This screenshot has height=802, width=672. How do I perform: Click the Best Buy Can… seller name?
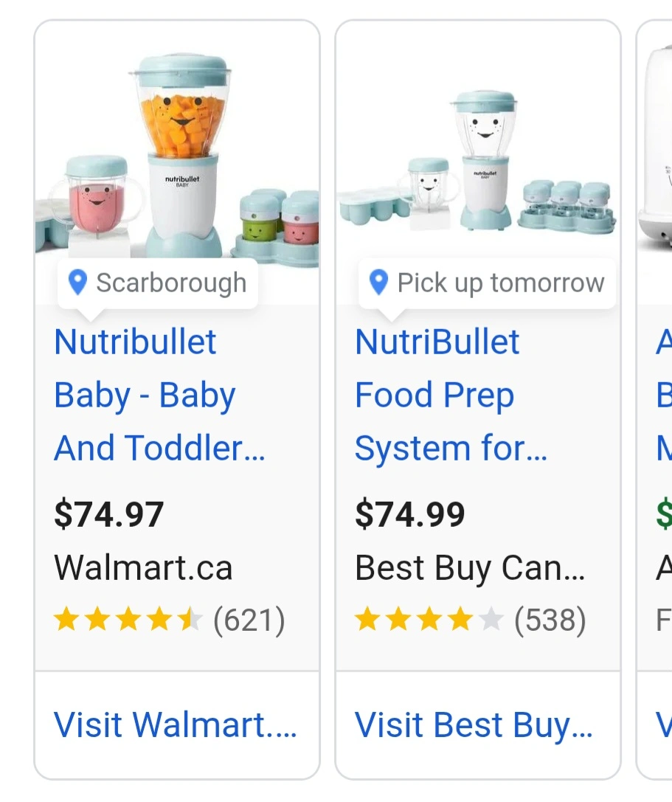470,568
